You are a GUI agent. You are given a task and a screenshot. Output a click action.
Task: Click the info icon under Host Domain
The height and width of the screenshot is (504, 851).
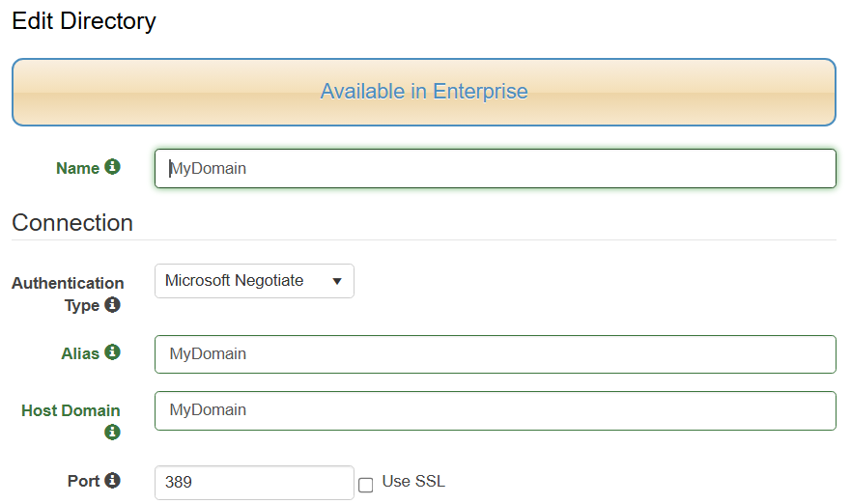point(113,432)
